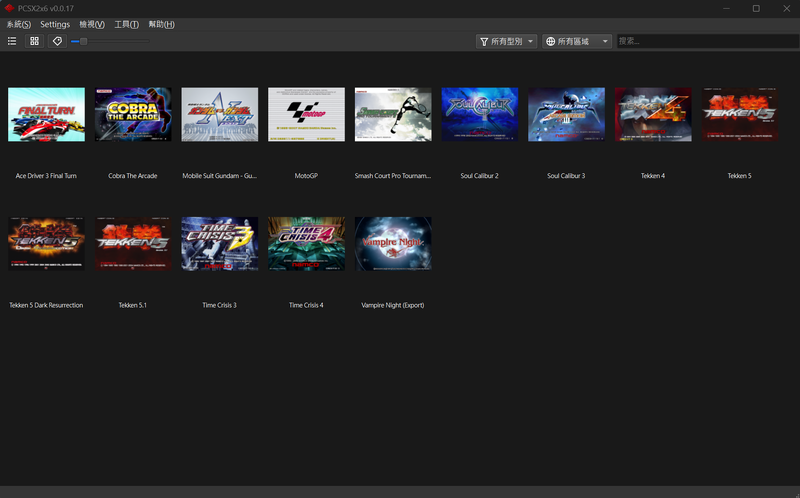800x498 pixels.
Task: Select Tekken 4 cover
Action: click(x=654, y=114)
